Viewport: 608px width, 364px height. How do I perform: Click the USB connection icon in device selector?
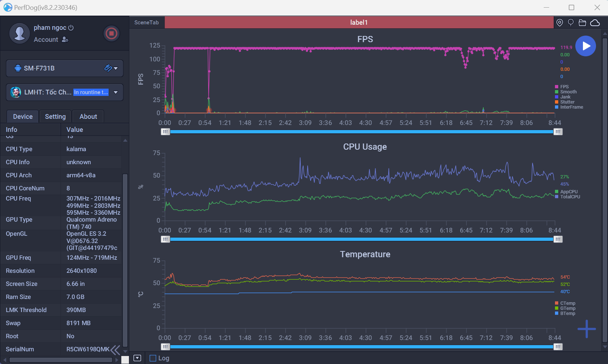pos(108,68)
